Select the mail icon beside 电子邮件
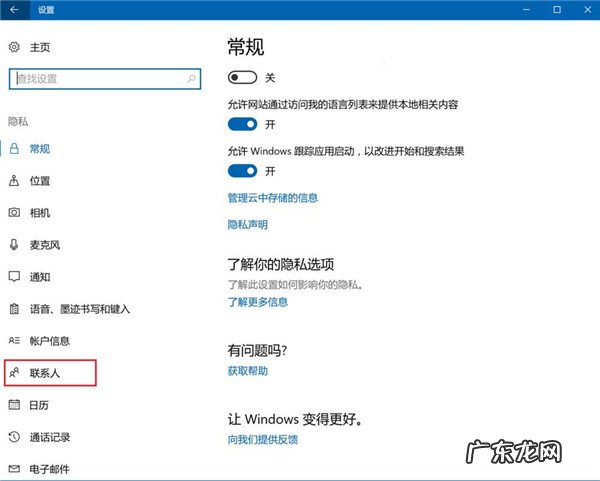 click(14, 468)
